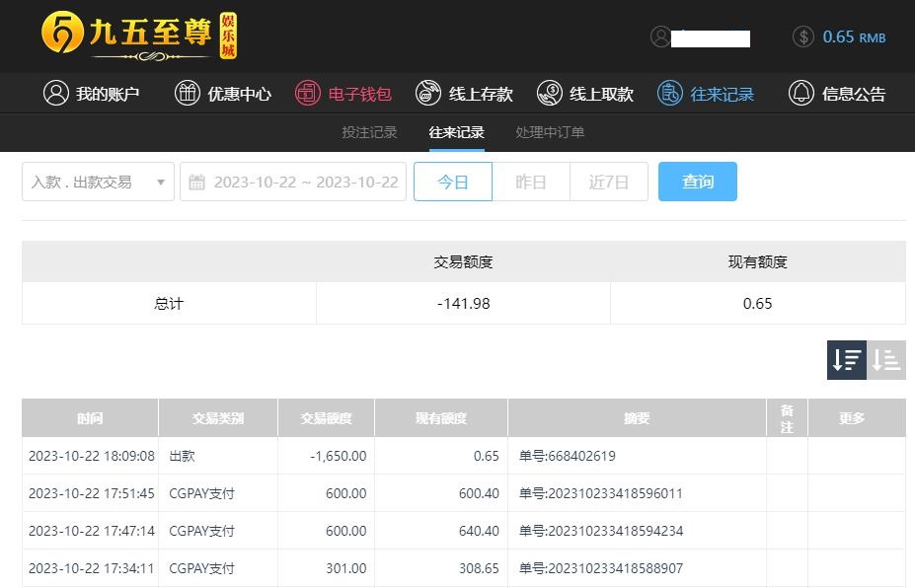The image size is (915, 588).
Task: Click the 线上存款 deposit icon
Action: click(x=428, y=94)
